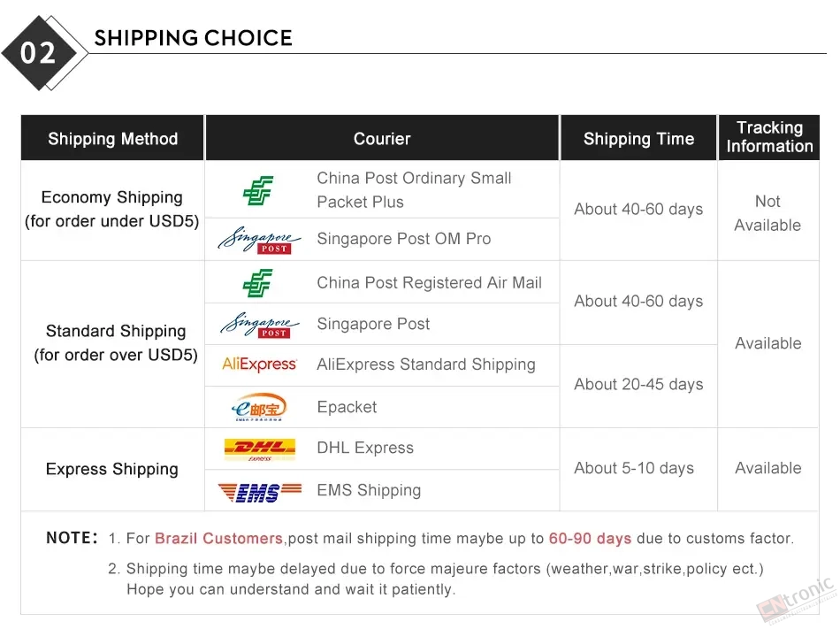The image size is (840, 629).
Task: Select the AliExpress Standard Shipping text
Action: pos(426,364)
